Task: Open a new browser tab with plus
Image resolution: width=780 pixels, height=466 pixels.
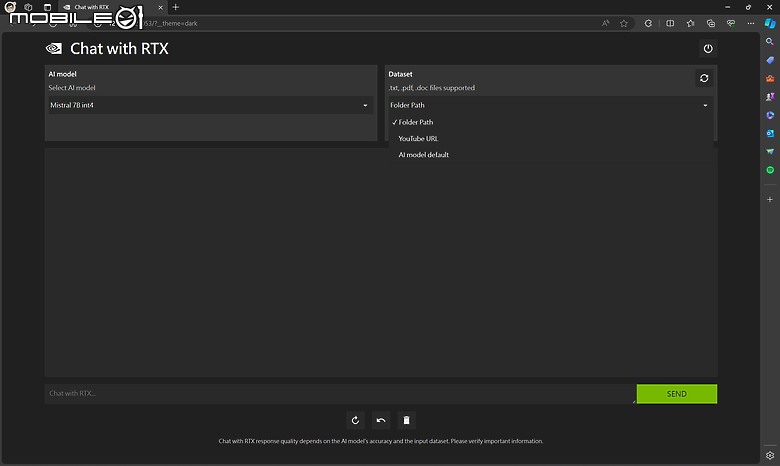Action: point(176,7)
